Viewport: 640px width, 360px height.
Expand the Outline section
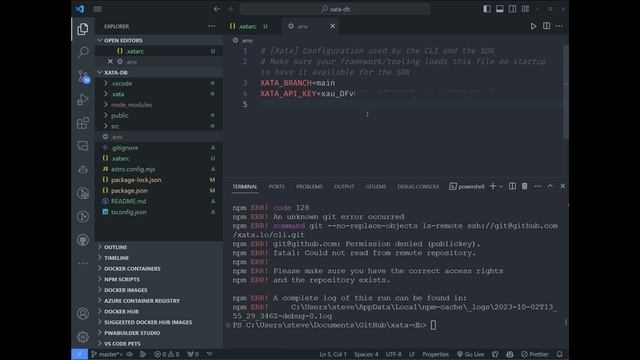(x=100, y=247)
